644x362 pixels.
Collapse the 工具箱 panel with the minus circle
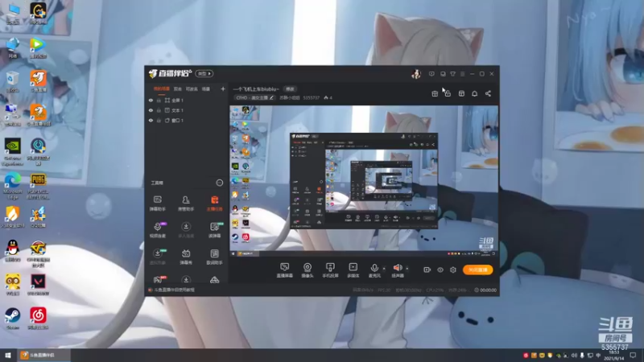[x=219, y=183]
